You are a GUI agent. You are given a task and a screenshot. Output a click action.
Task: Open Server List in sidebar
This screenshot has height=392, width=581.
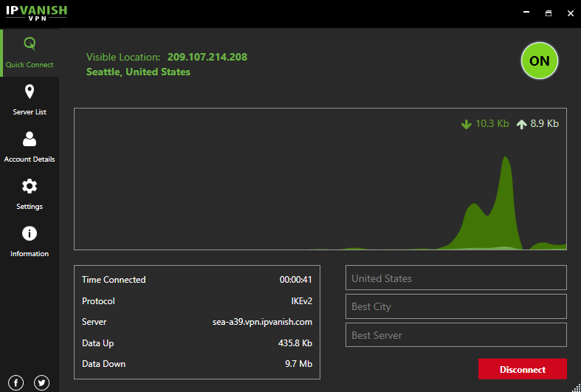point(30,100)
